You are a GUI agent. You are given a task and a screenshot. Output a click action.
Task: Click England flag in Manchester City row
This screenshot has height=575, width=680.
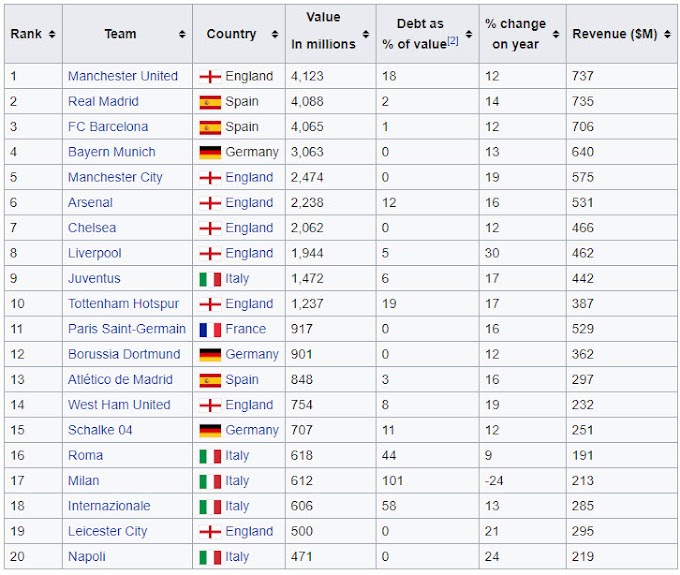[x=210, y=178]
